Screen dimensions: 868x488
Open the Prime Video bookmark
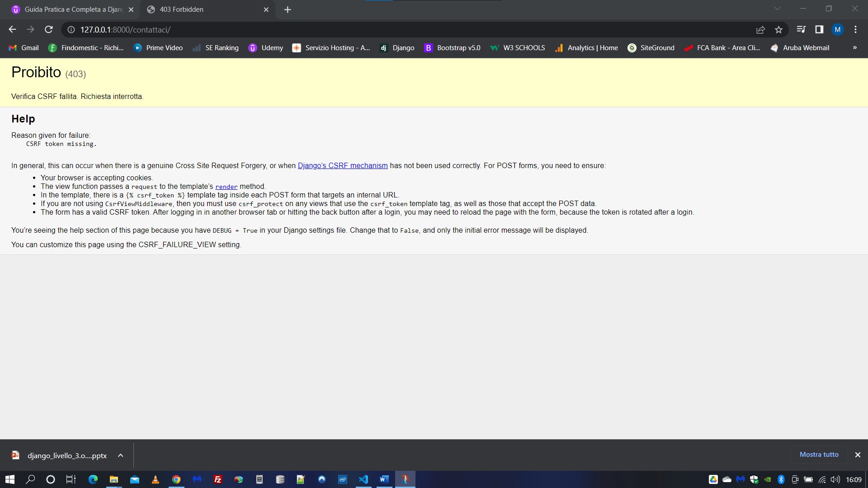pyautogui.click(x=158, y=48)
